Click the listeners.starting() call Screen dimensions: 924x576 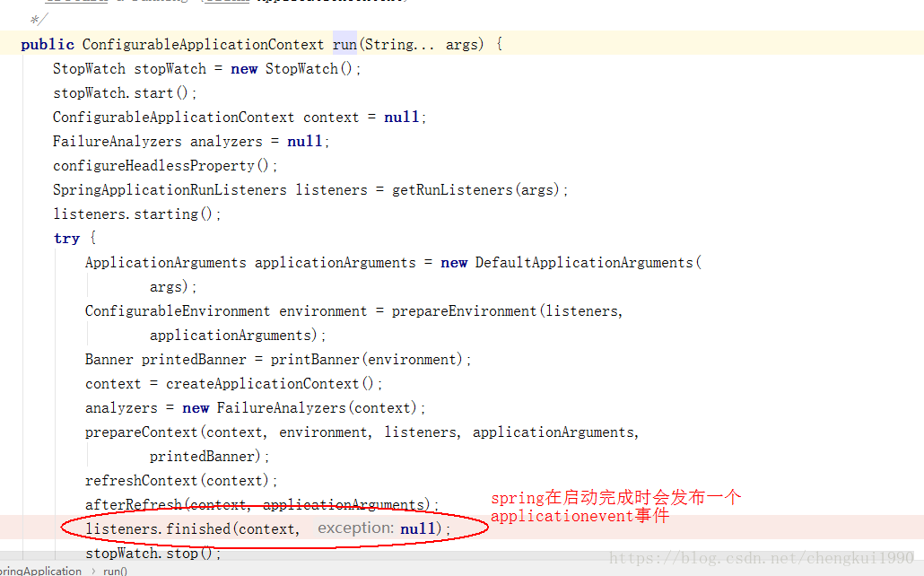tap(136, 214)
